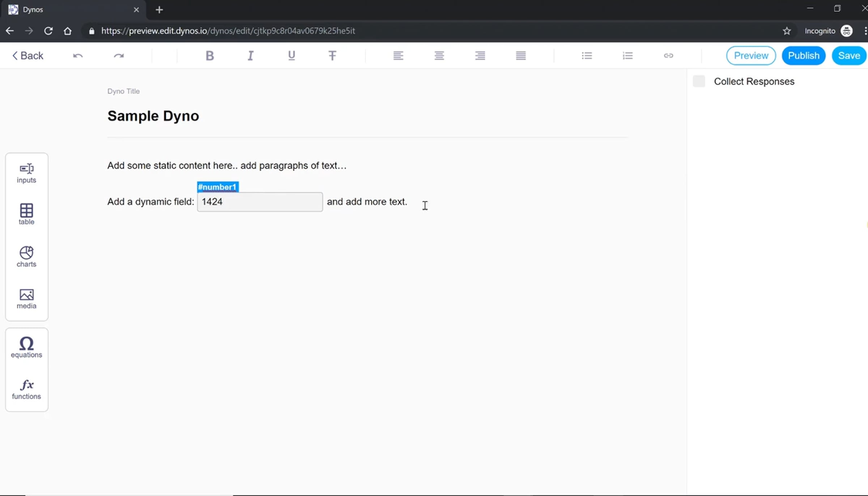This screenshot has height=496, width=868.
Task: Undo the last edit
Action: [78, 56]
